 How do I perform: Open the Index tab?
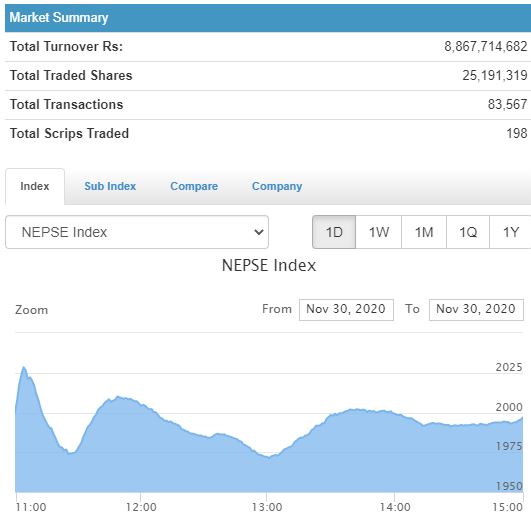pos(35,186)
